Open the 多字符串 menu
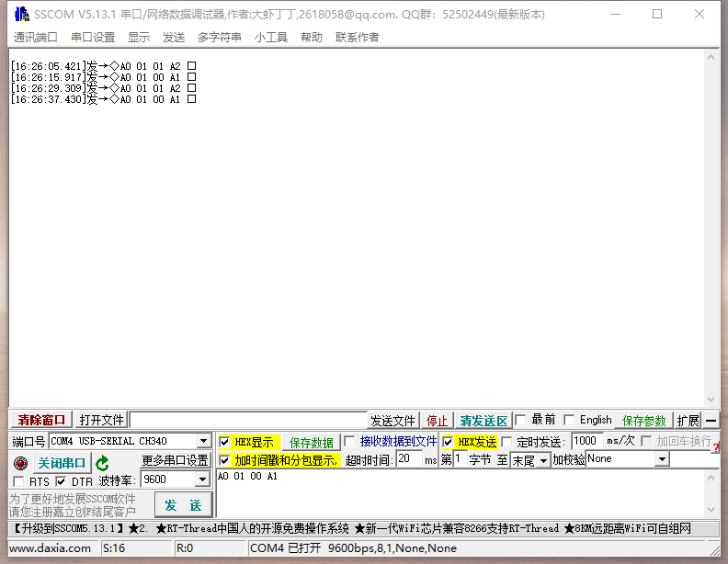 pyautogui.click(x=219, y=37)
